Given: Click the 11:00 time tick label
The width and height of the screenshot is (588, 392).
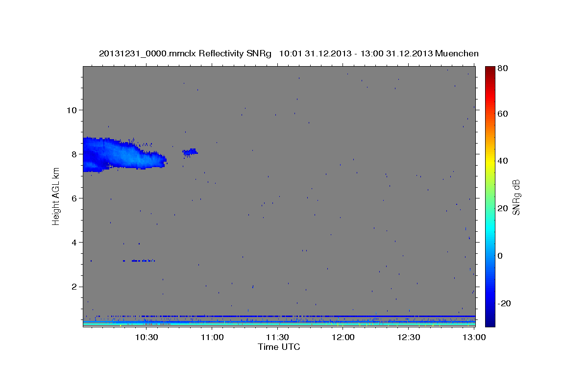Looking at the screenshot, I should pos(212,337).
